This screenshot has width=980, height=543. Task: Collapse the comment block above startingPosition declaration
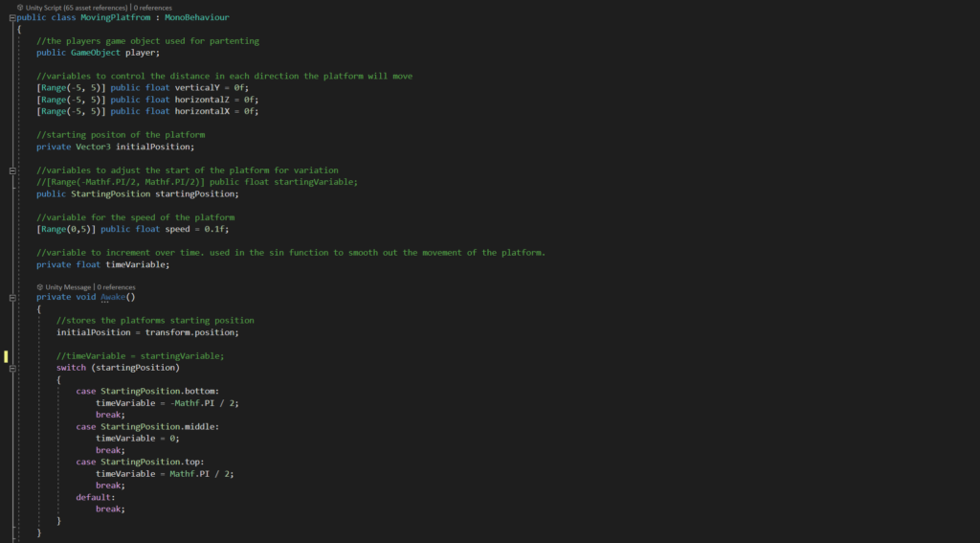click(12, 170)
